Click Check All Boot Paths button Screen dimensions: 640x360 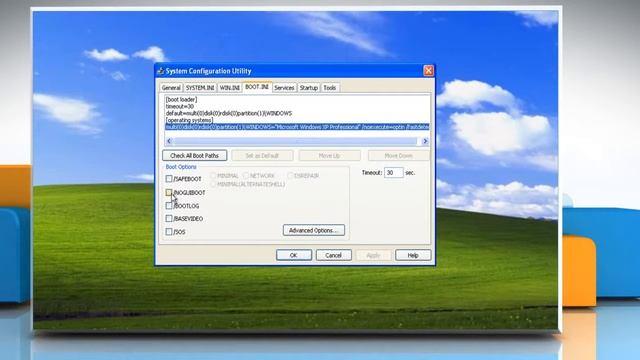pos(194,156)
